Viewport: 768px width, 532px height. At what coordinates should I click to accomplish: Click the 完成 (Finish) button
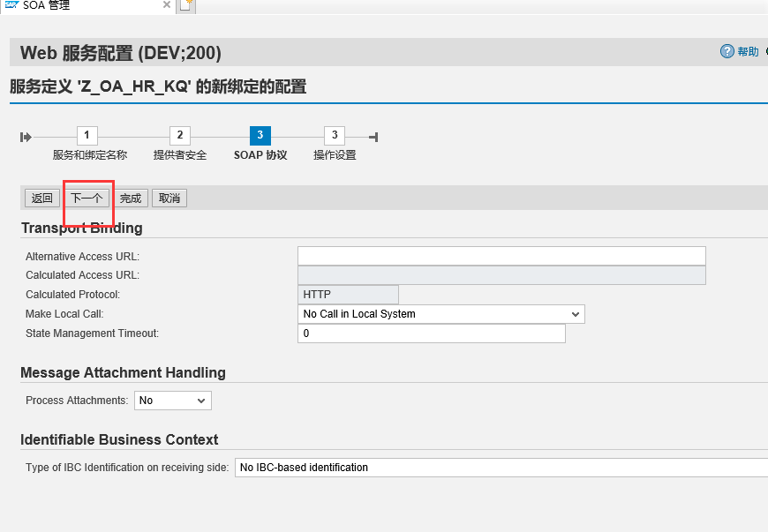pyautogui.click(x=131, y=199)
